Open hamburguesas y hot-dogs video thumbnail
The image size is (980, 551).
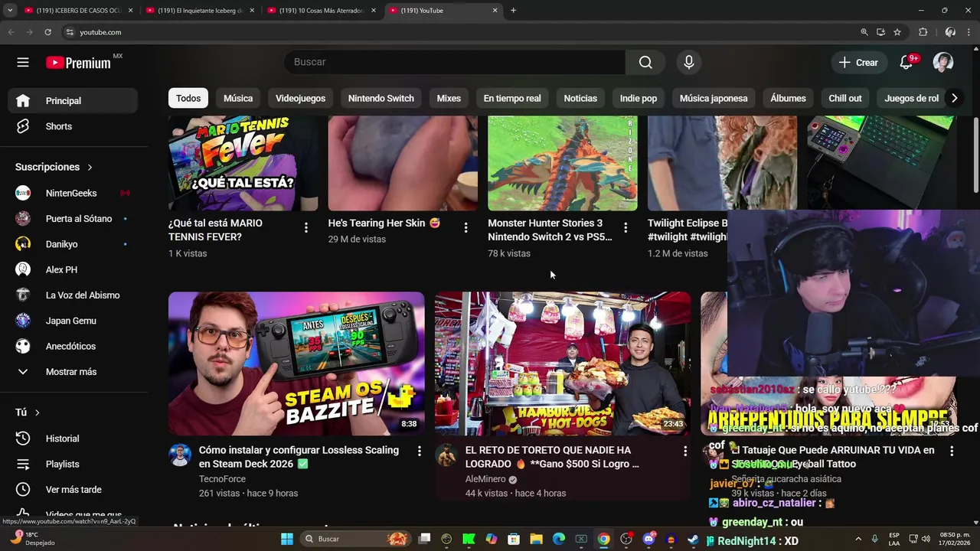click(x=563, y=364)
